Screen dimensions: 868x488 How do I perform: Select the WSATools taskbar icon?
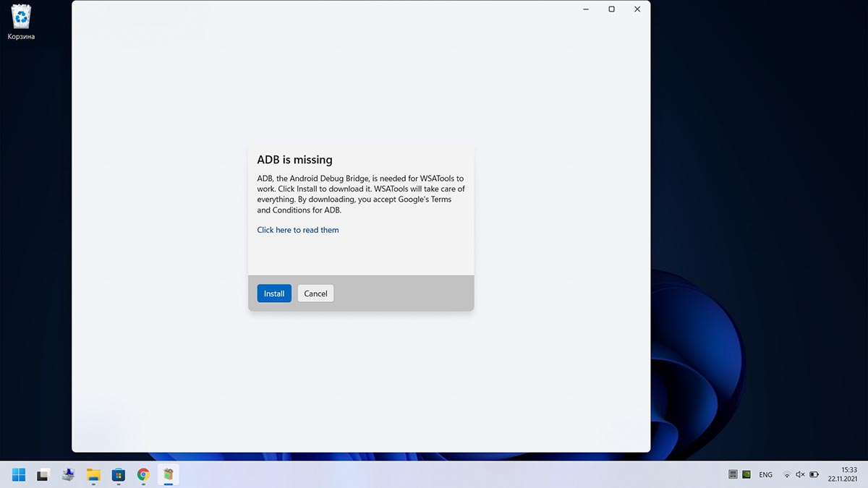pyautogui.click(x=169, y=475)
